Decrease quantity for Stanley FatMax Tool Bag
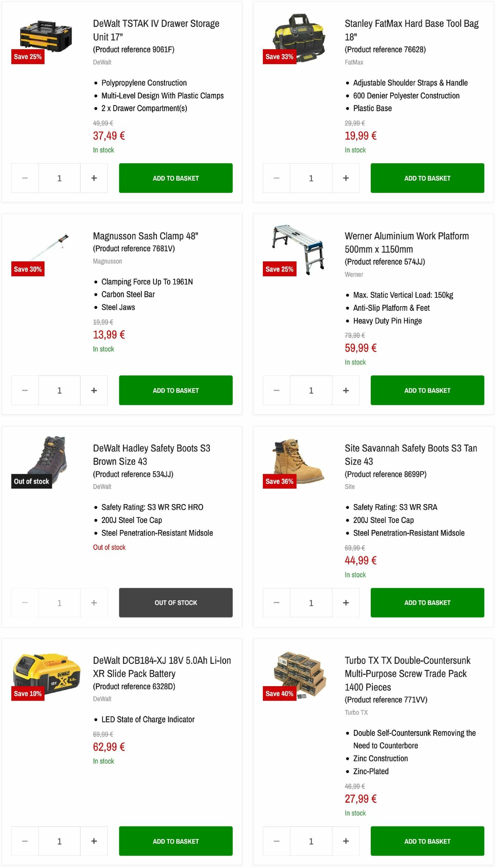 click(276, 178)
